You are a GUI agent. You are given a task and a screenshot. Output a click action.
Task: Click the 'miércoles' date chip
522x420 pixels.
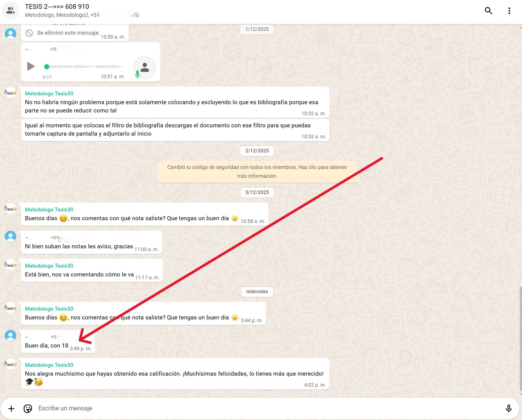pos(257,292)
